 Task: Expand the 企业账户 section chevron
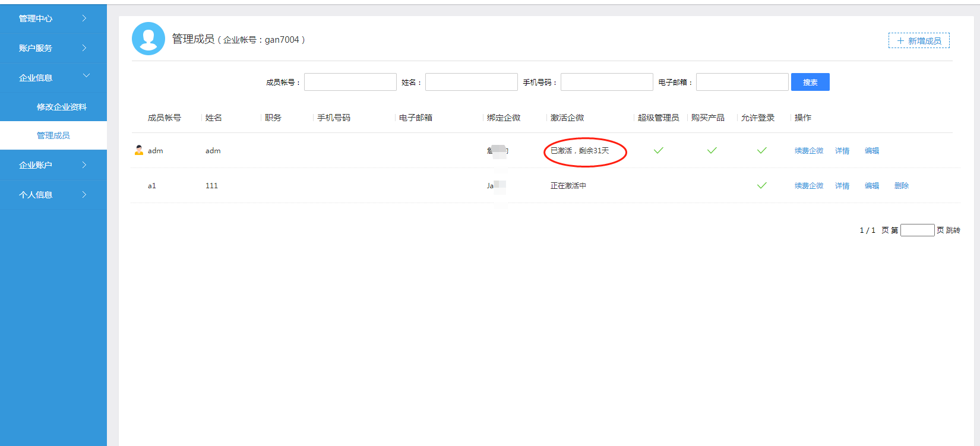coord(84,165)
